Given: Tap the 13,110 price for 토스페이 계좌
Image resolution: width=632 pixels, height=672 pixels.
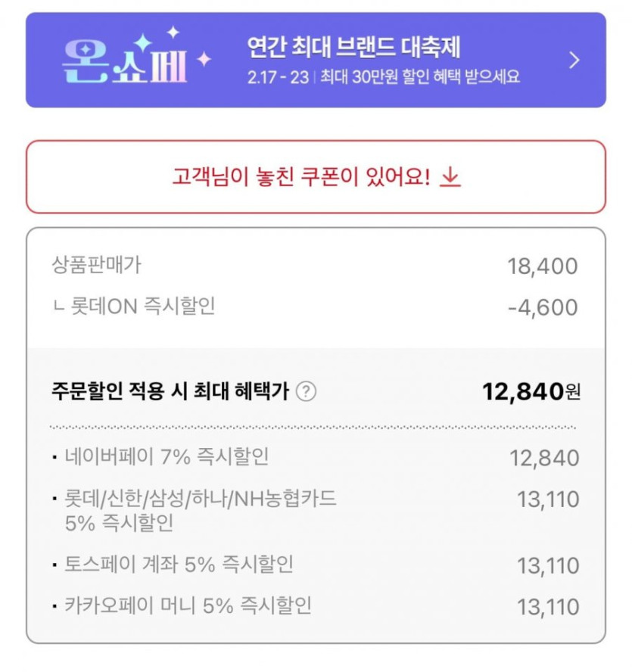Looking at the screenshot, I should [548, 566].
